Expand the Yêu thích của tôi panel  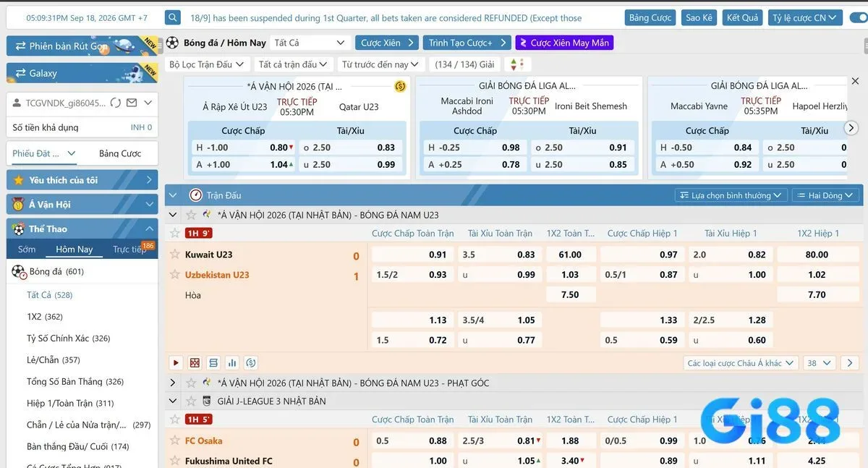tap(82, 180)
